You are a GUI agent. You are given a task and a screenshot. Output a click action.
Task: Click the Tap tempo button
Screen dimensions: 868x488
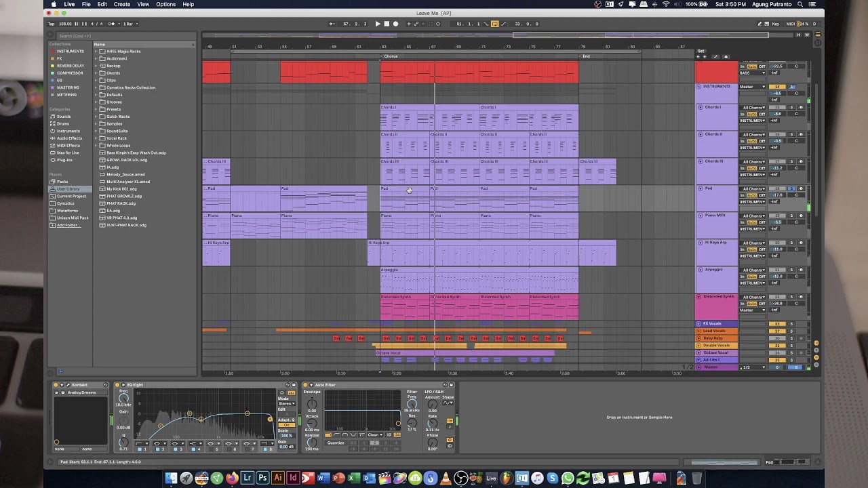[51, 24]
